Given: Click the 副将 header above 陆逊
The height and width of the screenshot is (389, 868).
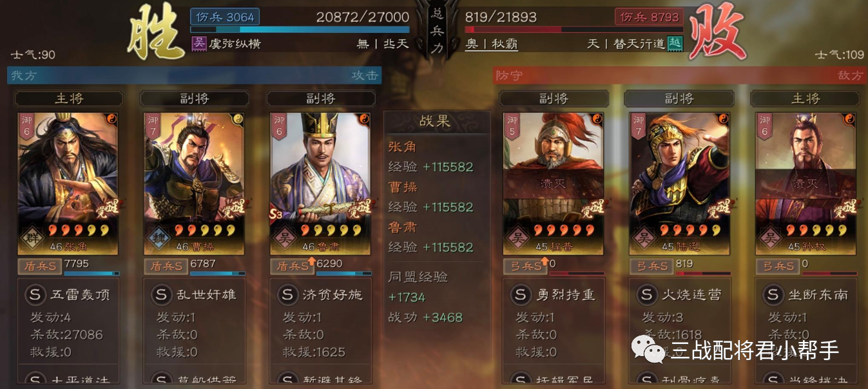Looking at the screenshot, I should (x=679, y=99).
